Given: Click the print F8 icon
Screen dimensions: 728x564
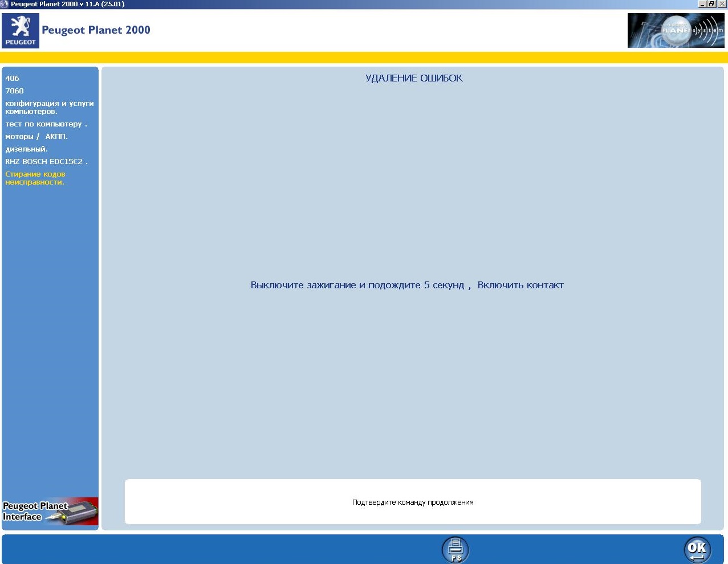Looking at the screenshot, I should (x=455, y=550).
